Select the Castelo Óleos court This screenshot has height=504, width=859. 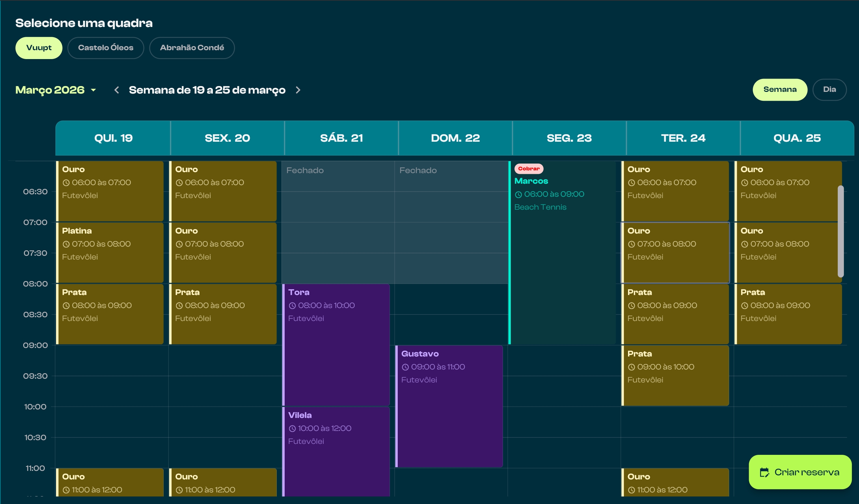[x=106, y=48]
